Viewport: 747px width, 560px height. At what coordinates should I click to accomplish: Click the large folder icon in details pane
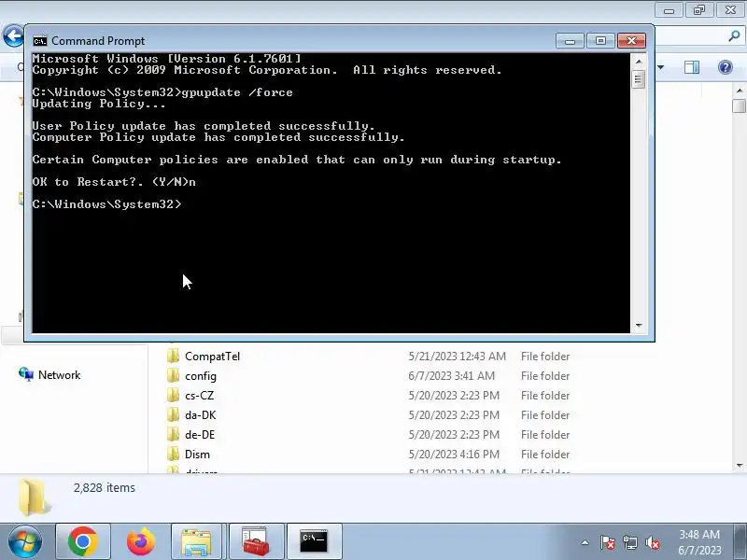(x=35, y=497)
